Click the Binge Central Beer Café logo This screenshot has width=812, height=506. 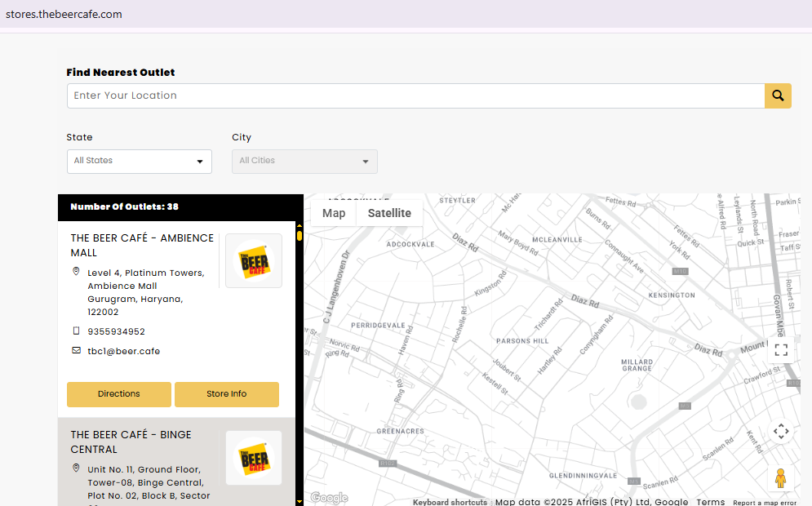pos(254,458)
